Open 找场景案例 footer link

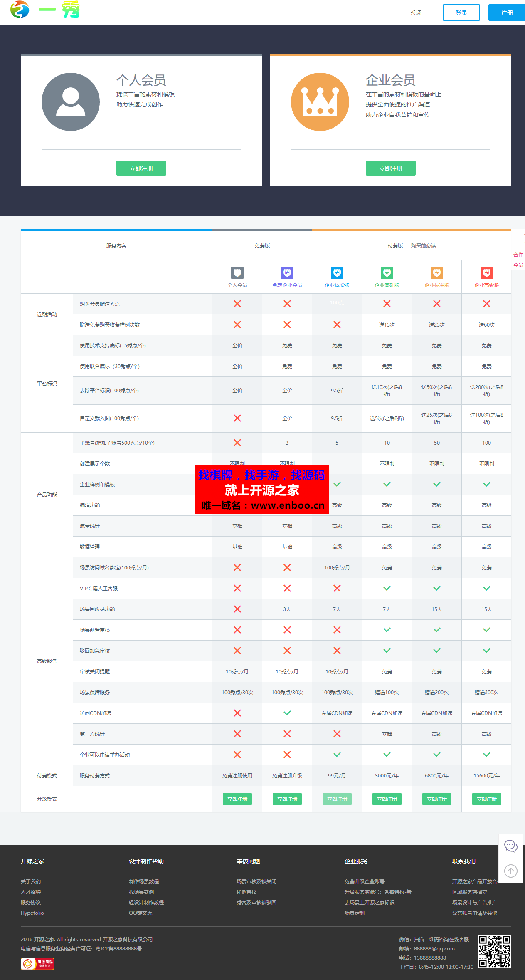pos(141,892)
